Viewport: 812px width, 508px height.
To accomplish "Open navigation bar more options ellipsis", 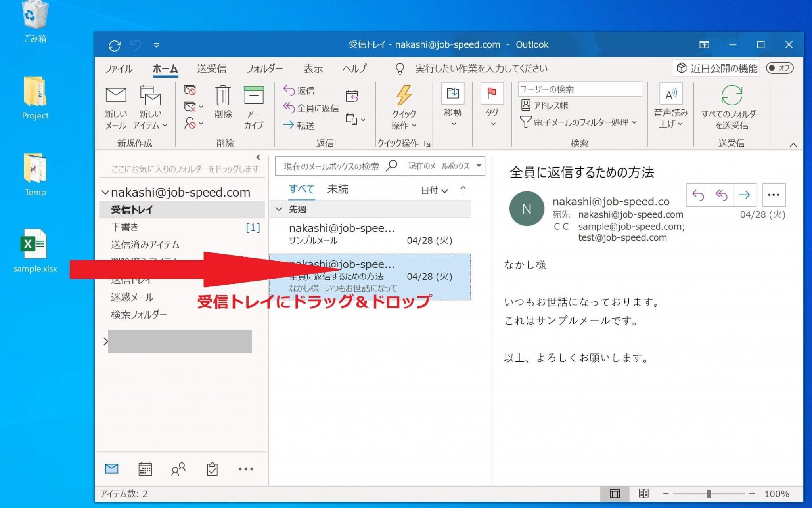I will click(x=246, y=469).
